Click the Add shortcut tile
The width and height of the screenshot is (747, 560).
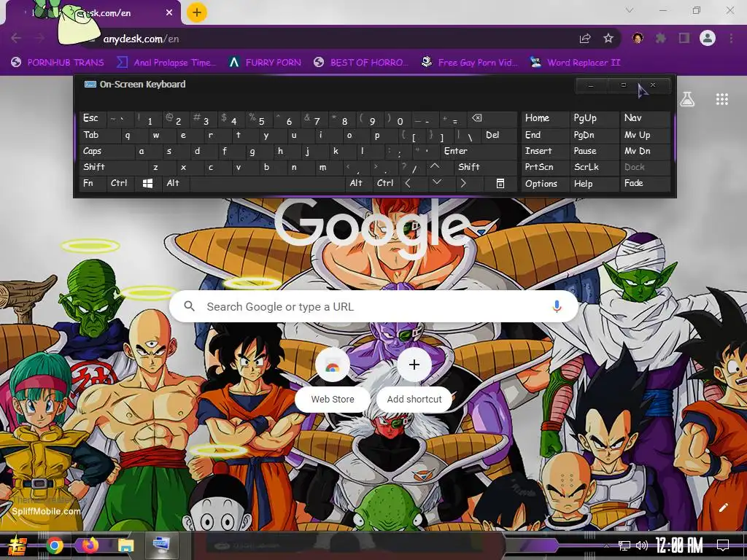click(414, 379)
